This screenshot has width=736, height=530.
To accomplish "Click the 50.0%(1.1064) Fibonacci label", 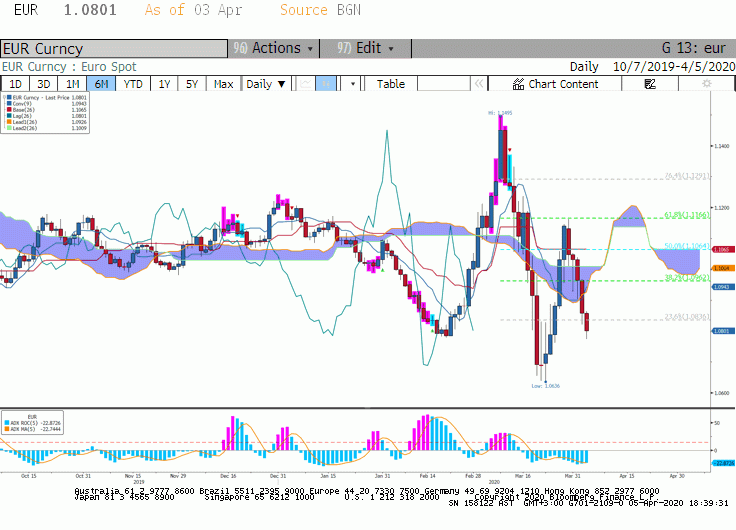I will 687,246.
